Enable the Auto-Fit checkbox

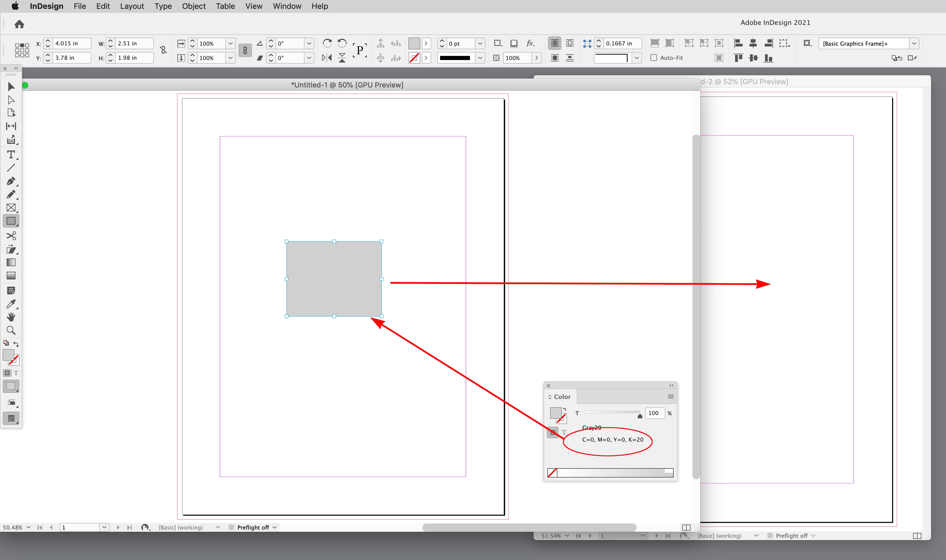(654, 58)
